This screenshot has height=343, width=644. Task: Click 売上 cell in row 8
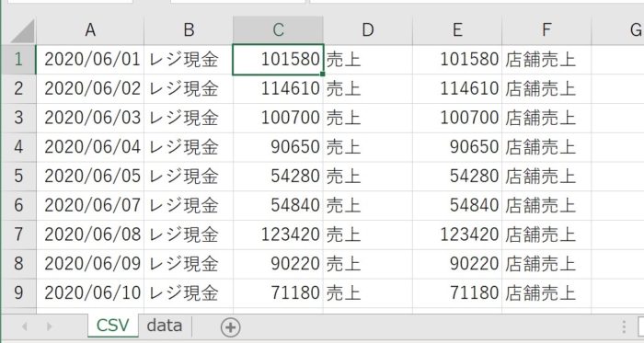368,263
